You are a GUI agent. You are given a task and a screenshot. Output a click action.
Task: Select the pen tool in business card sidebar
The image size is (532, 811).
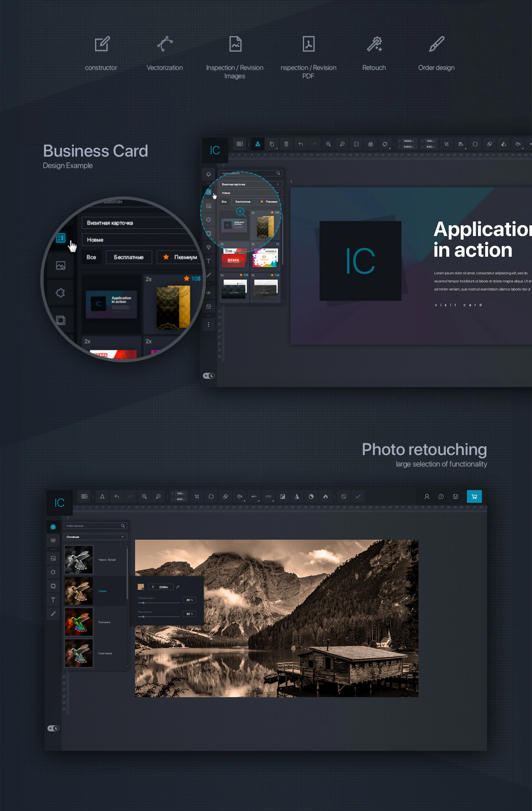(x=209, y=275)
